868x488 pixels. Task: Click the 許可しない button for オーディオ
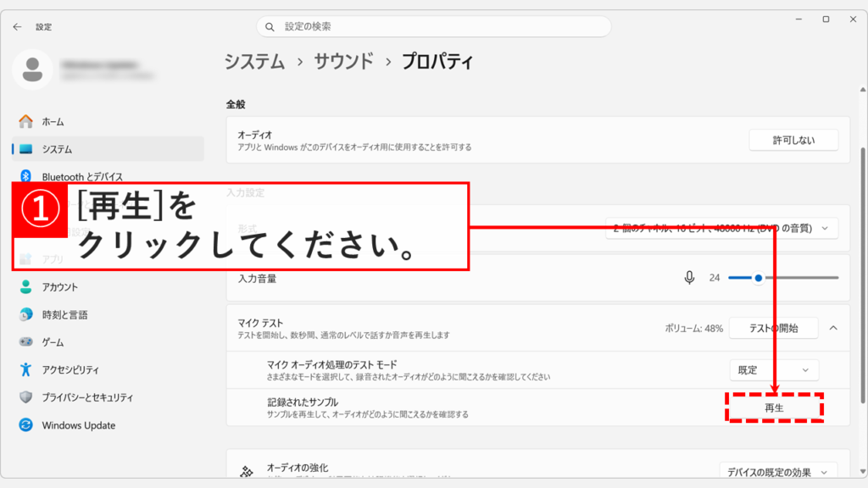[x=793, y=140]
